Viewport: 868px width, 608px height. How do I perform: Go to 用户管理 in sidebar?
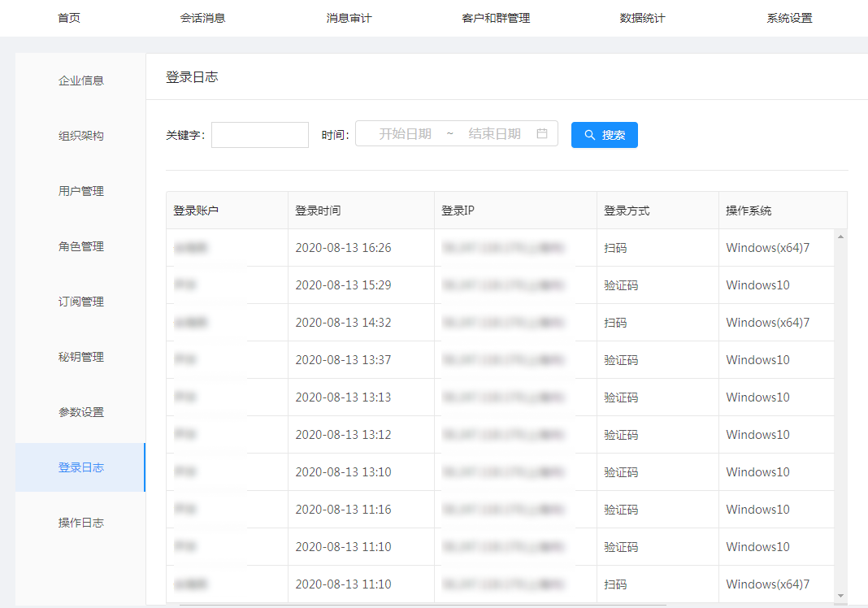pyautogui.click(x=81, y=191)
